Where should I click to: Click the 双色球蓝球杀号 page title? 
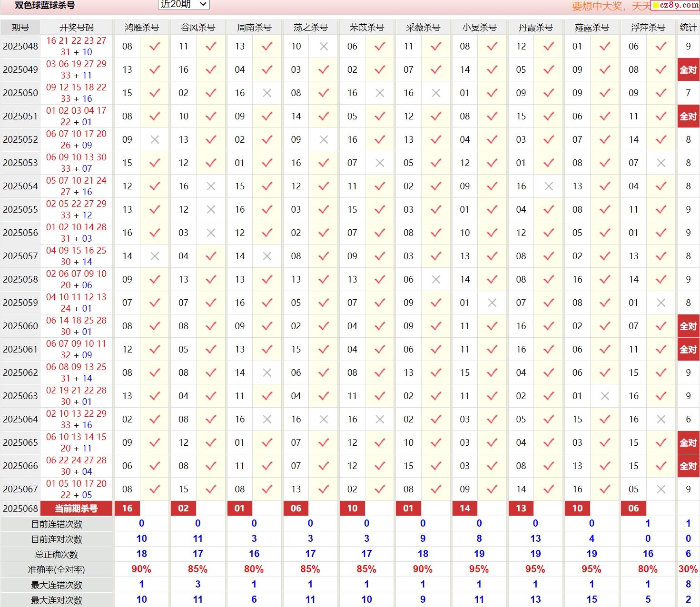(45, 5)
